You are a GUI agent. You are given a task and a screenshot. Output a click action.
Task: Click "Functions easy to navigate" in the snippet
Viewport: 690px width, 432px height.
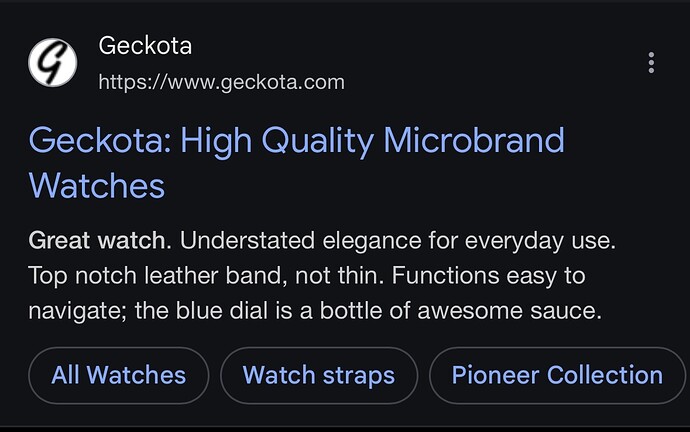[308, 293]
